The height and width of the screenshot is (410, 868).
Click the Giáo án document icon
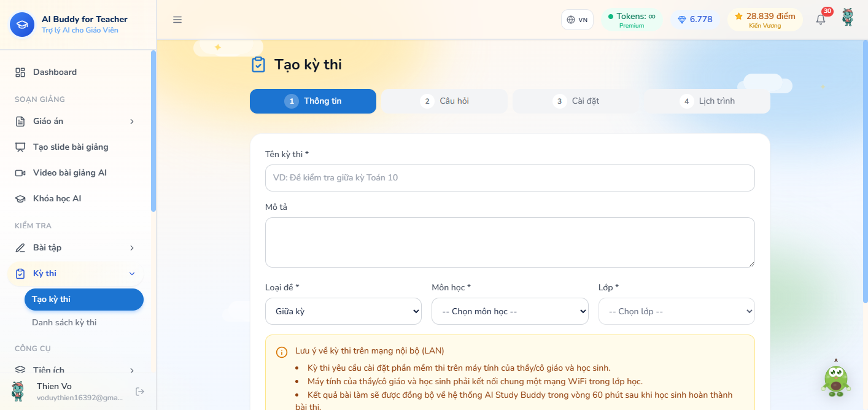[x=20, y=122]
